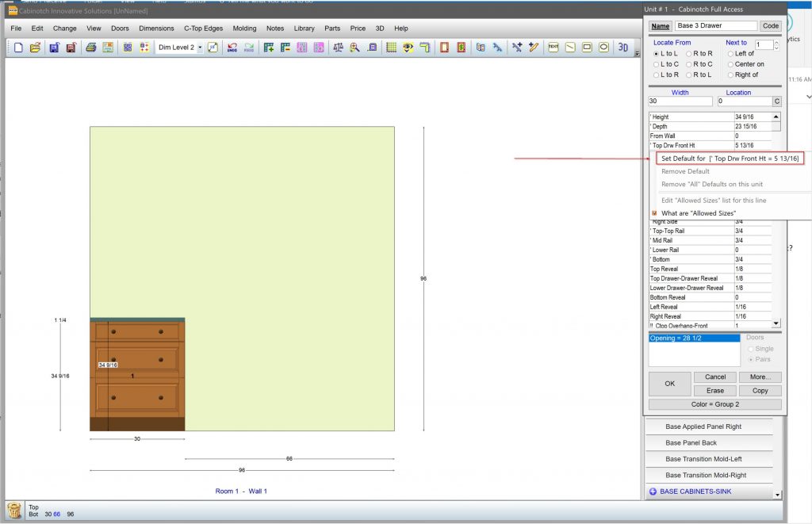Viewport: 812px width, 524px height.
Task: Click the Erase button
Action: [x=715, y=391]
